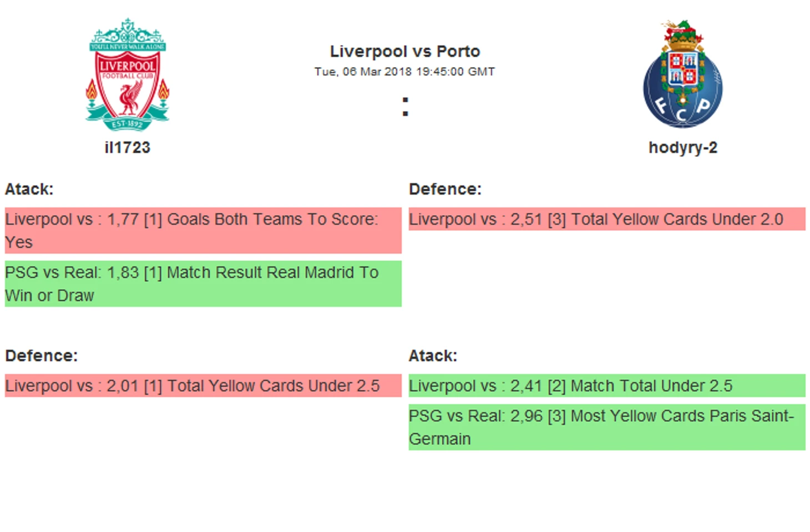The height and width of the screenshot is (532, 810).
Task: Open the hodyry-2 player name
Action: coord(683,148)
